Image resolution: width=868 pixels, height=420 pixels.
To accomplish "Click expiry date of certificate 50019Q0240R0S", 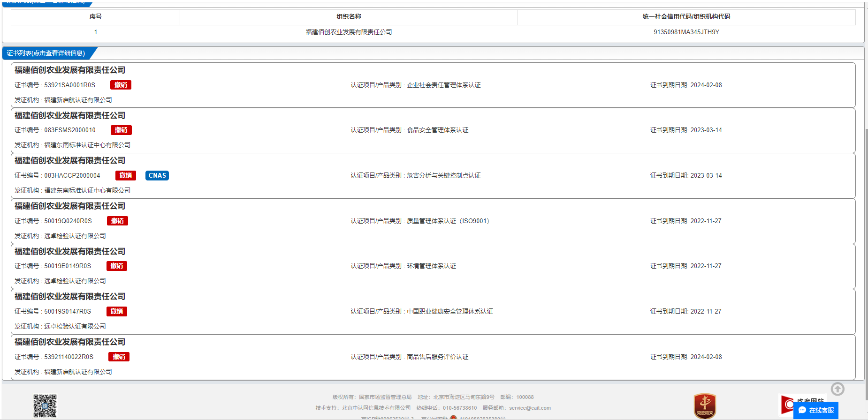I will tap(706, 221).
